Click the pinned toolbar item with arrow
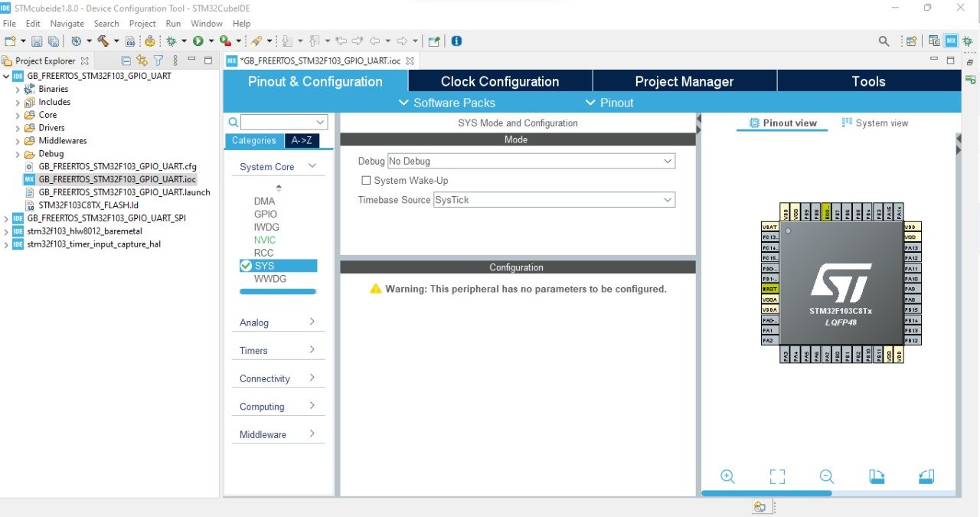980x517 pixels. pyautogui.click(x=434, y=41)
